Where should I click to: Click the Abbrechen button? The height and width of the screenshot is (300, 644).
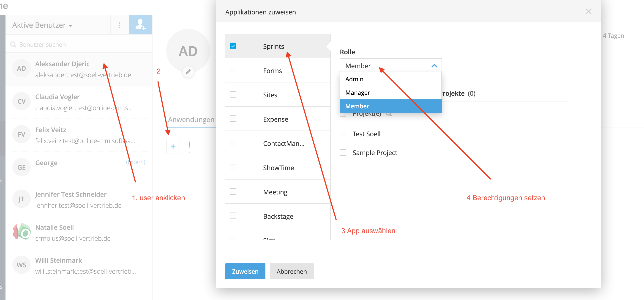click(292, 271)
